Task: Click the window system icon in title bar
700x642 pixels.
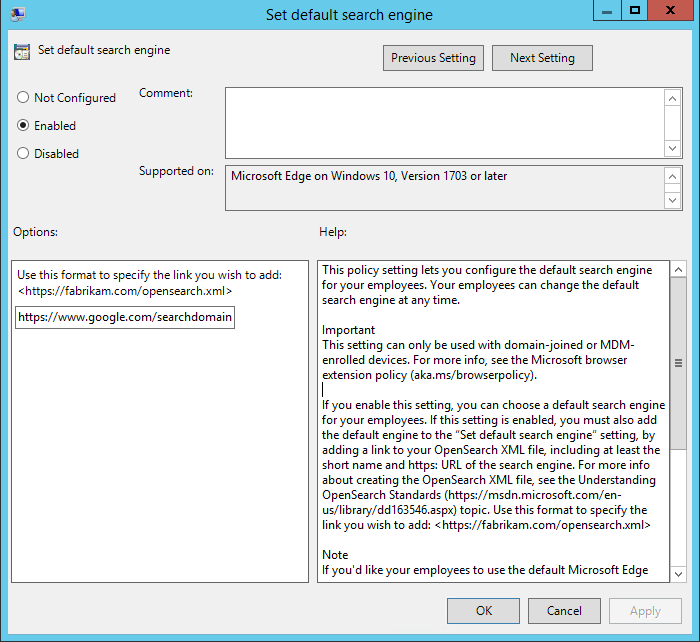Action: coord(18,14)
